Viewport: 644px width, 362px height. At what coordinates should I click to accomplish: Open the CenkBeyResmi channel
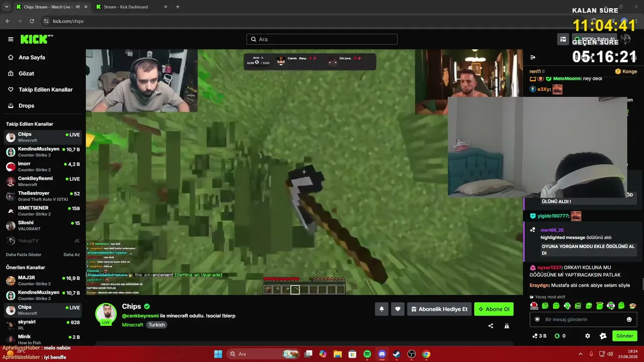tap(43, 182)
